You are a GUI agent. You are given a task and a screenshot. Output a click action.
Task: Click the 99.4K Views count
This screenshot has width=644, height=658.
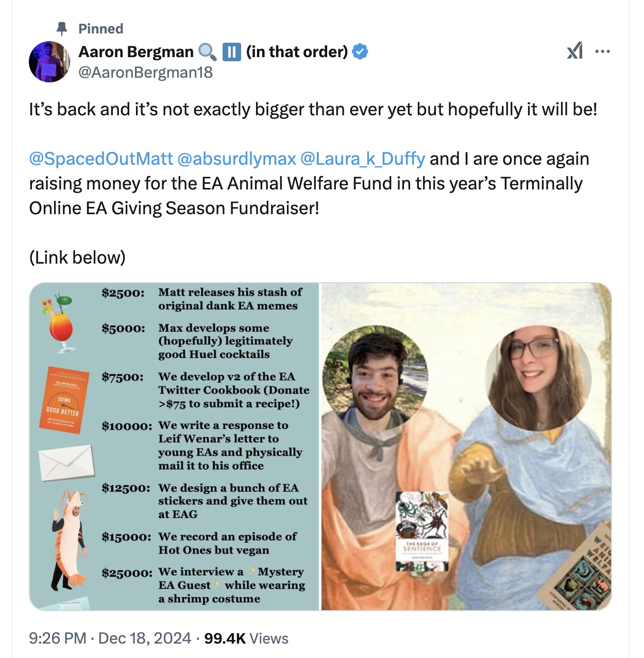(246, 638)
